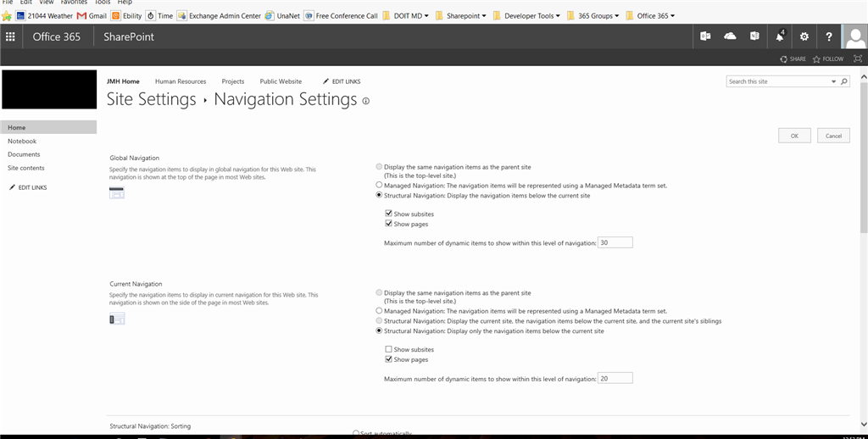The image size is (868, 439).
Task: Open Notebook in the left navigation
Action: click(x=22, y=142)
